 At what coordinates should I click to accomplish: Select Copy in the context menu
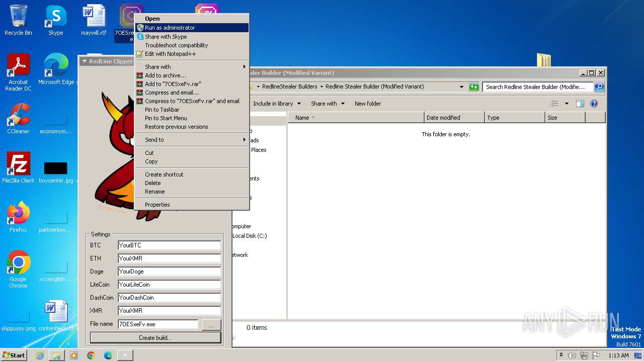click(x=192, y=161)
